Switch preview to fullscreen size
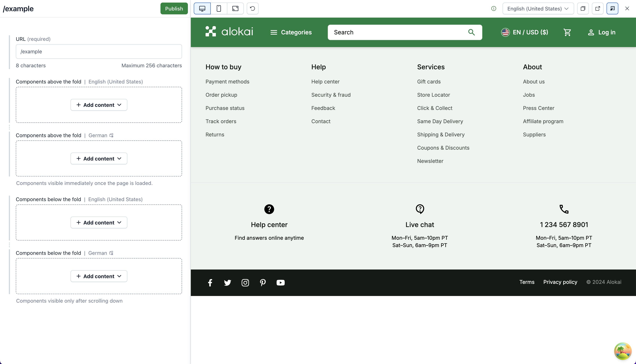Viewport: 636px width, 364px height. pos(235,8)
